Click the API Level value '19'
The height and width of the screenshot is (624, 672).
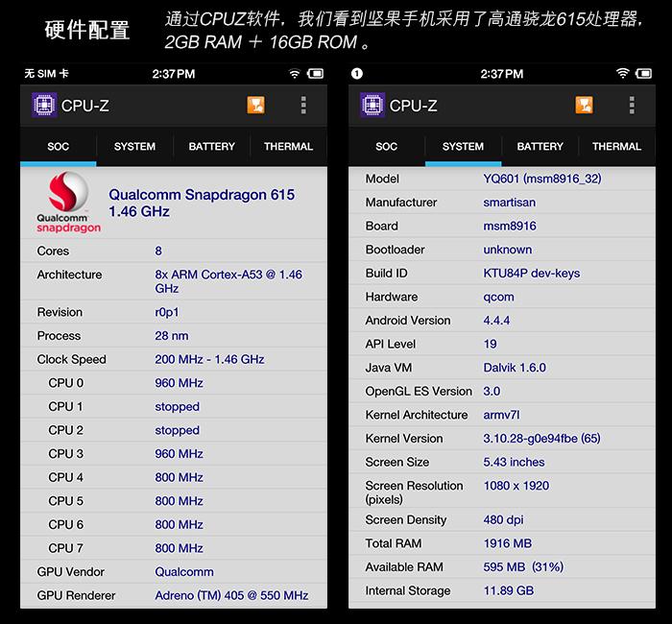coord(490,344)
